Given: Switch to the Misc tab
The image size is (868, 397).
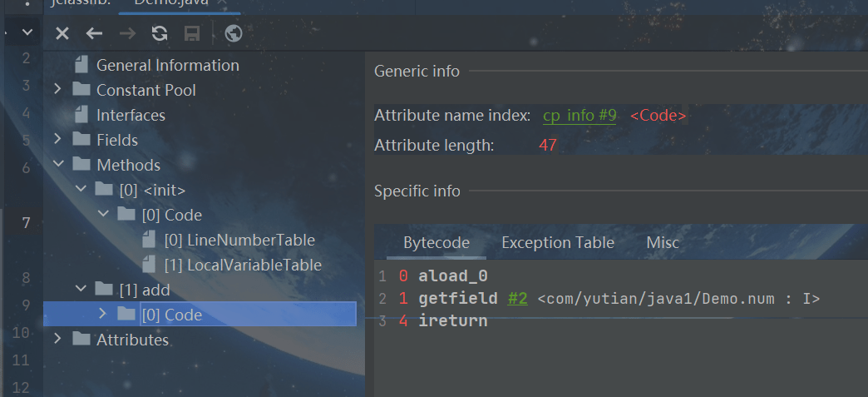Looking at the screenshot, I should click(663, 243).
